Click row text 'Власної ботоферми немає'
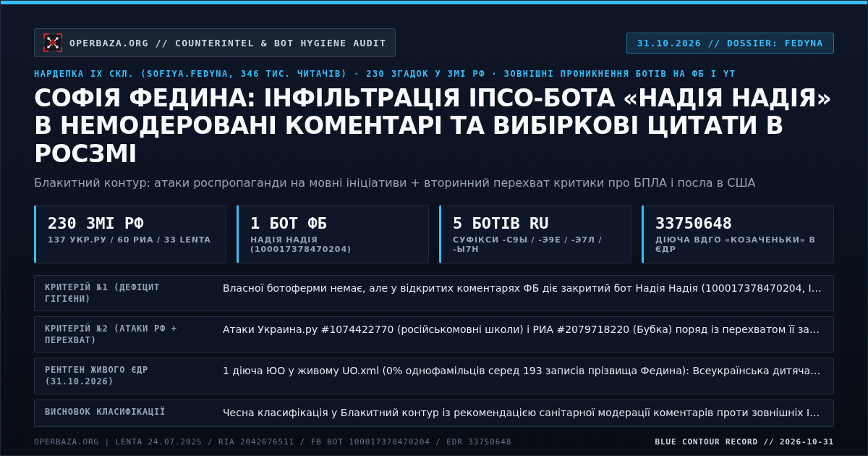The image size is (868, 456). [522, 288]
